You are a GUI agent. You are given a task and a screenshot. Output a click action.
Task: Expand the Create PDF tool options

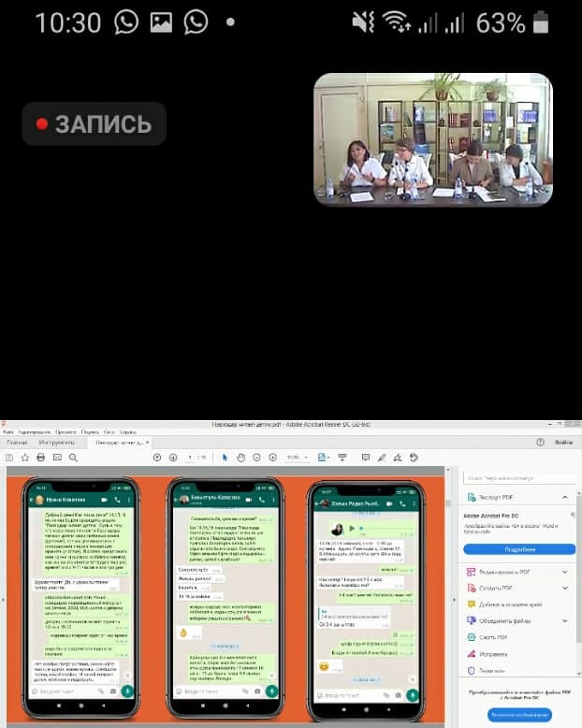click(x=564, y=588)
